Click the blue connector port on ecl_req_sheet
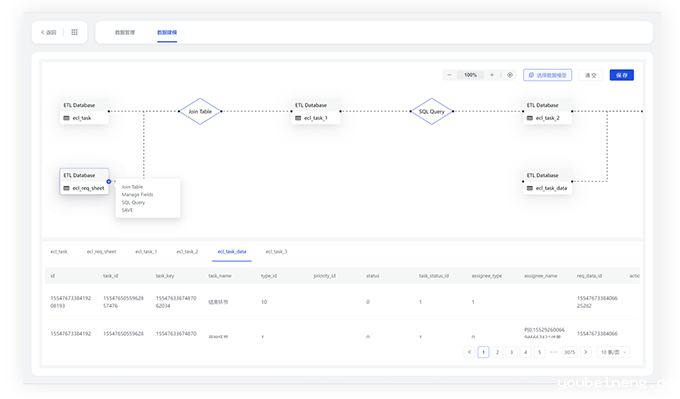Image resolution: width=680 pixels, height=399 pixels. coord(109,182)
